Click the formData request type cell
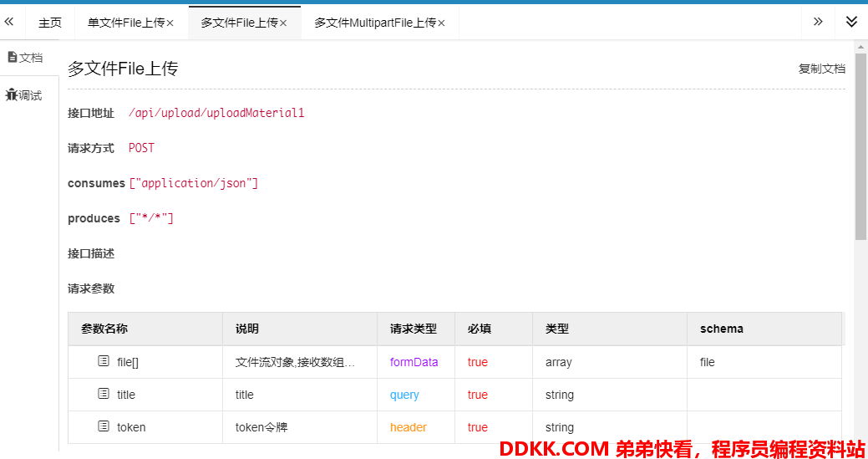868x459 pixels. [x=414, y=362]
